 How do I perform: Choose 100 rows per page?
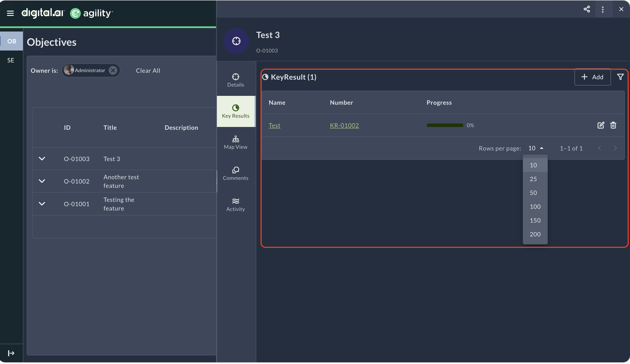click(x=535, y=207)
